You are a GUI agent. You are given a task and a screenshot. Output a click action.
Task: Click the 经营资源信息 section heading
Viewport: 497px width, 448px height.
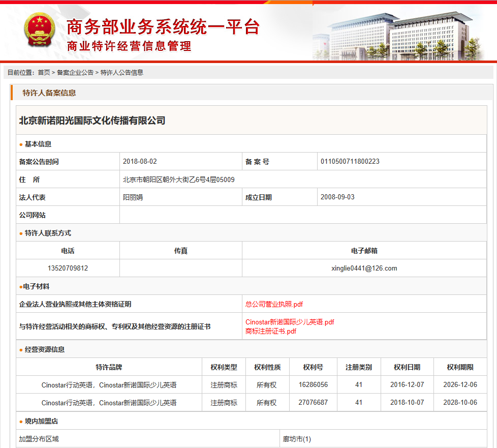(x=45, y=350)
